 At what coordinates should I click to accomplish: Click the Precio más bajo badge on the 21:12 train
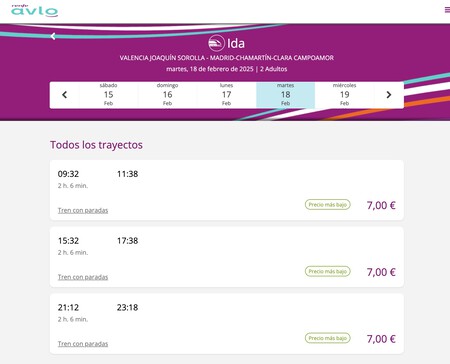click(x=328, y=338)
